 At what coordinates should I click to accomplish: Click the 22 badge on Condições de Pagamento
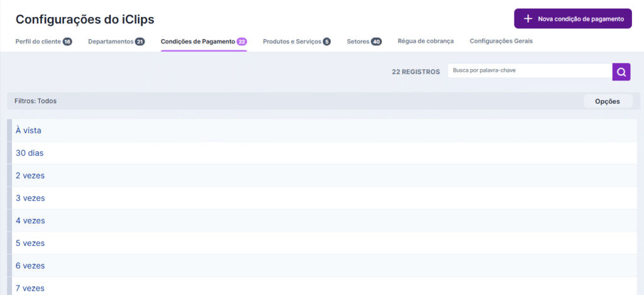(241, 42)
